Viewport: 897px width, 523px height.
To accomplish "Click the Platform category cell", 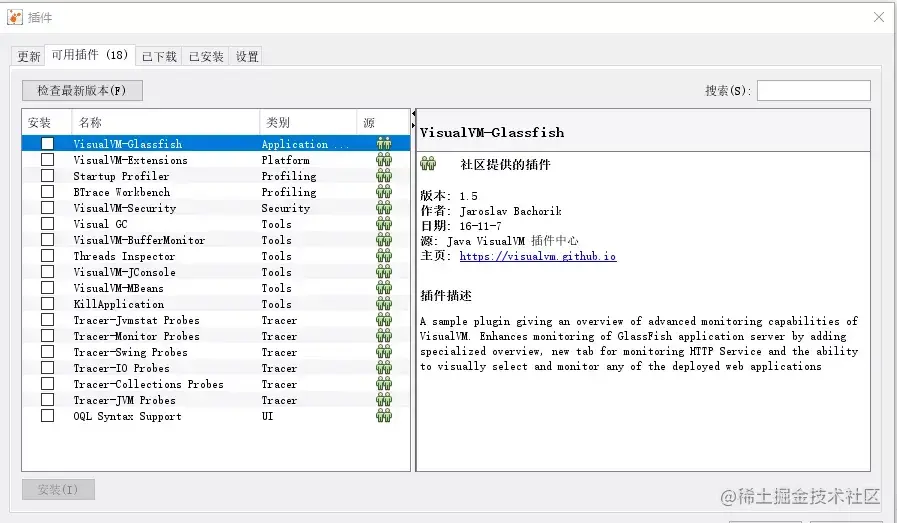I will coord(285,160).
